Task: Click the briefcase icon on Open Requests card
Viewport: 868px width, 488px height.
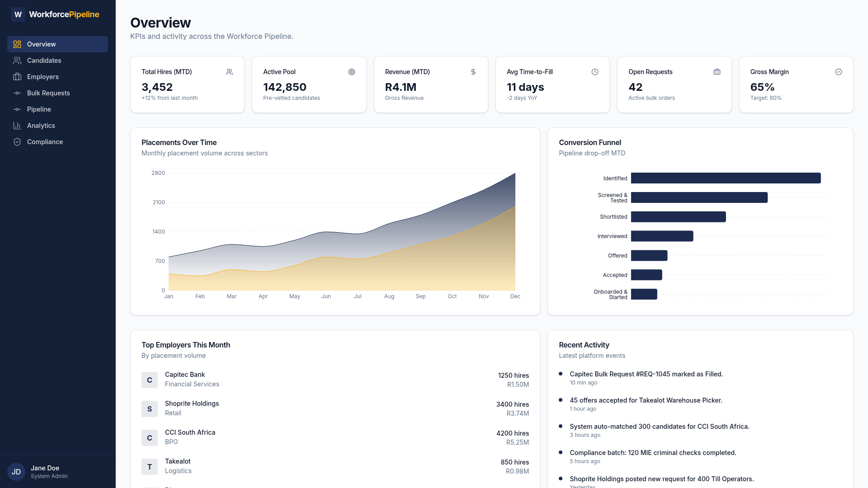Action: pos(717,72)
